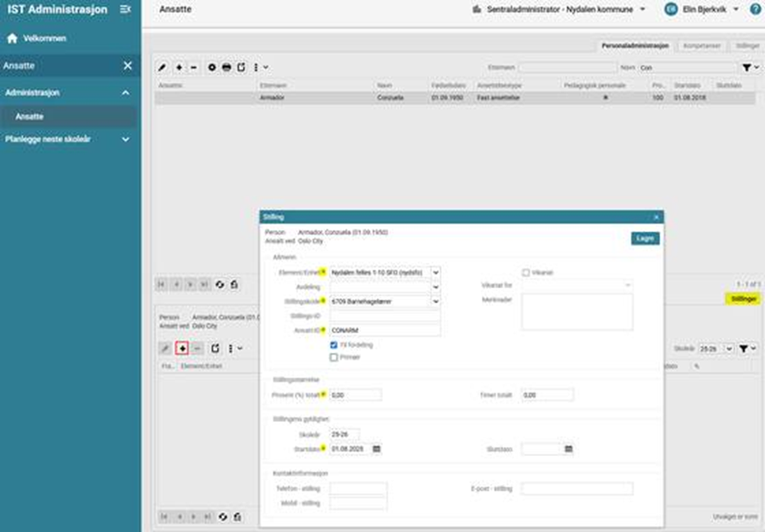Open the Startdato calendar picker
Viewport: 765px width, 532px height.
pos(377,449)
